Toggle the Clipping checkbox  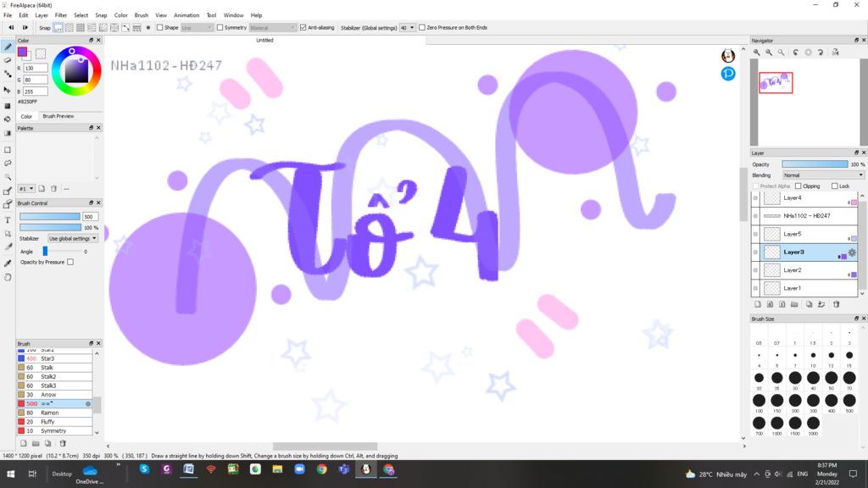click(798, 186)
